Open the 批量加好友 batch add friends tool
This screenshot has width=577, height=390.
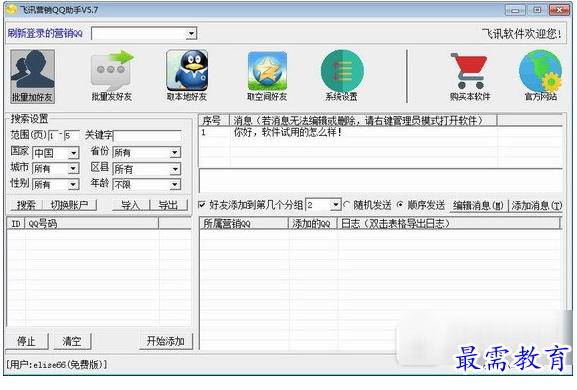coord(32,77)
